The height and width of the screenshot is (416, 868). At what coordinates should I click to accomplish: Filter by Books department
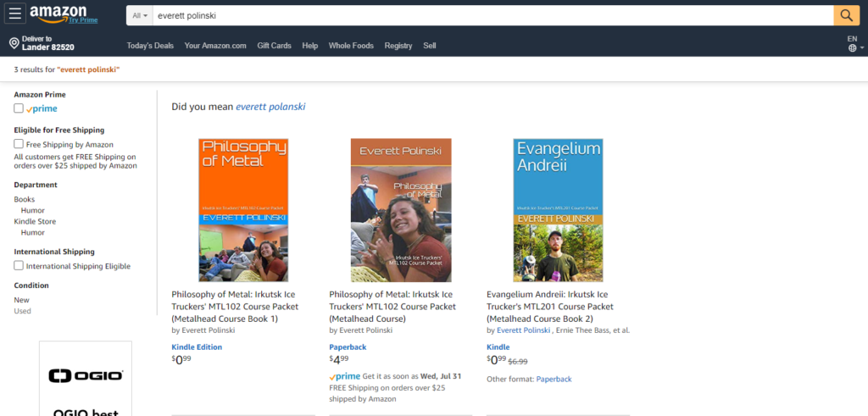coord(25,199)
